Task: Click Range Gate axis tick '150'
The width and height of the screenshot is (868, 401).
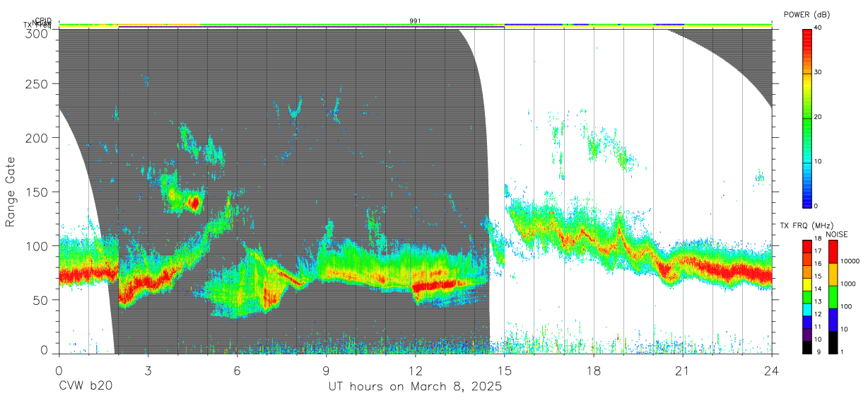Action: 37,192
